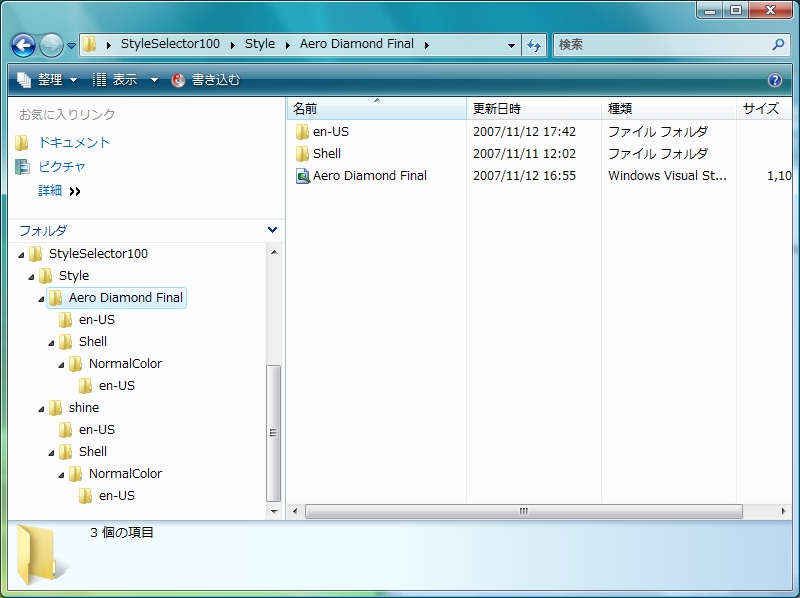800x598 pixels.
Task: Select Style folder in tree
Action: (x=74, y=276)
